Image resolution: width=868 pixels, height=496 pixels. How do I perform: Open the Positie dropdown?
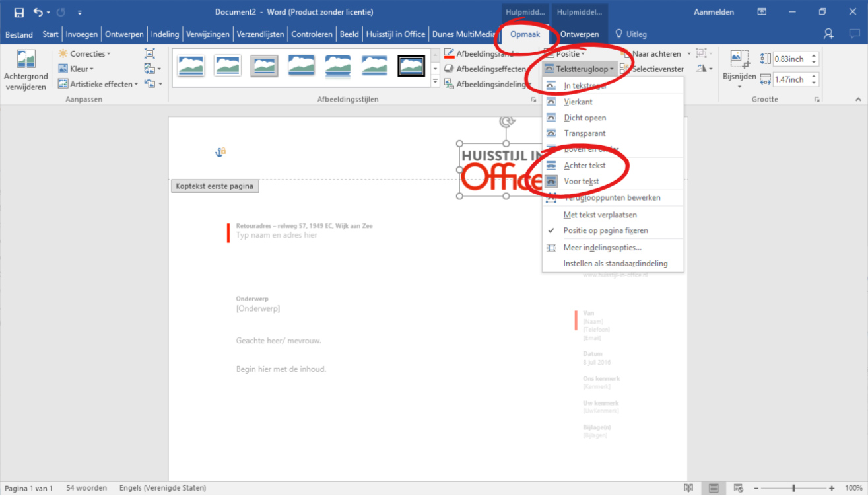[565, 53]
